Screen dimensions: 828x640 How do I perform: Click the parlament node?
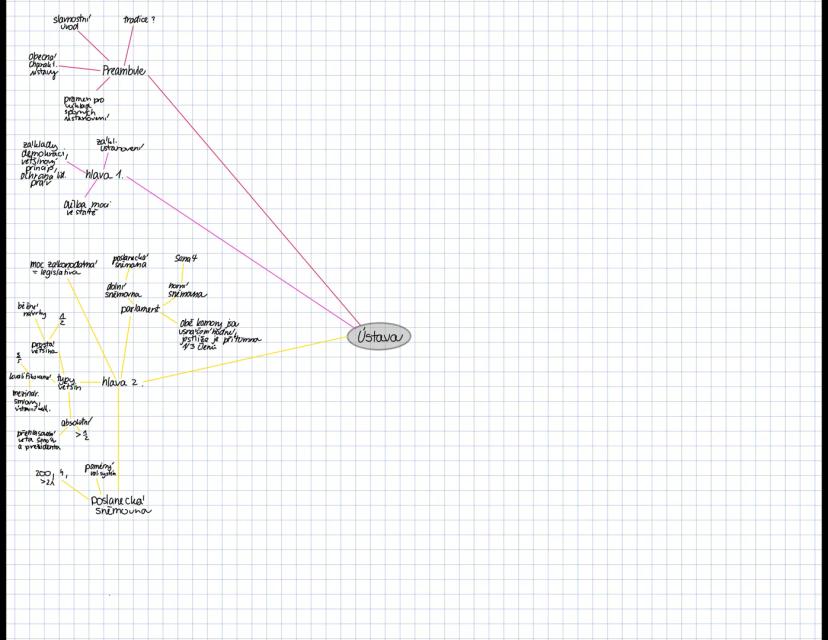(140, 310)
